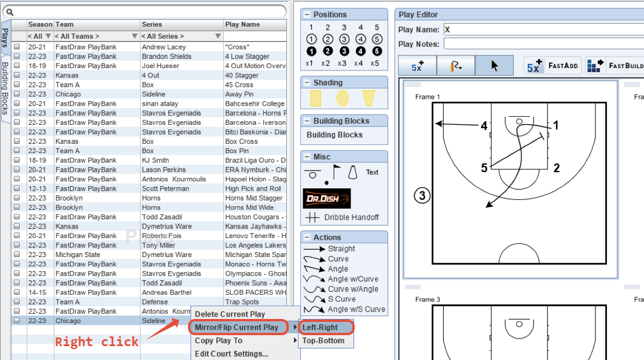This screenshot has height=360, width=644.
Task: Choose the S Curve action line
Action: (x=329, y=299)
